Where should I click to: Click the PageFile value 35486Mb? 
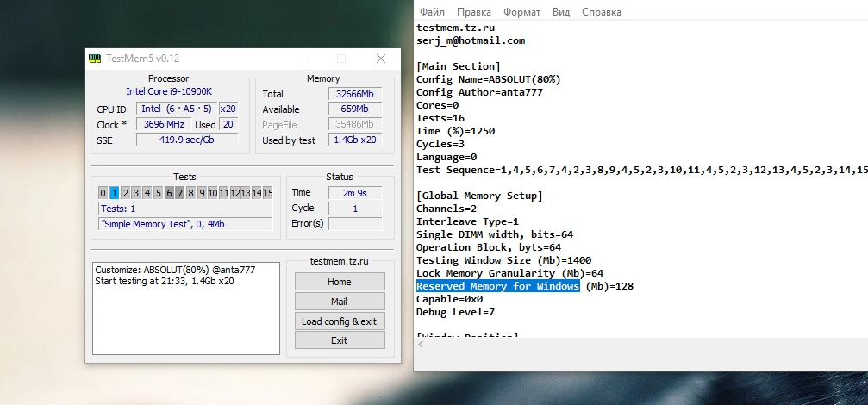355,124
